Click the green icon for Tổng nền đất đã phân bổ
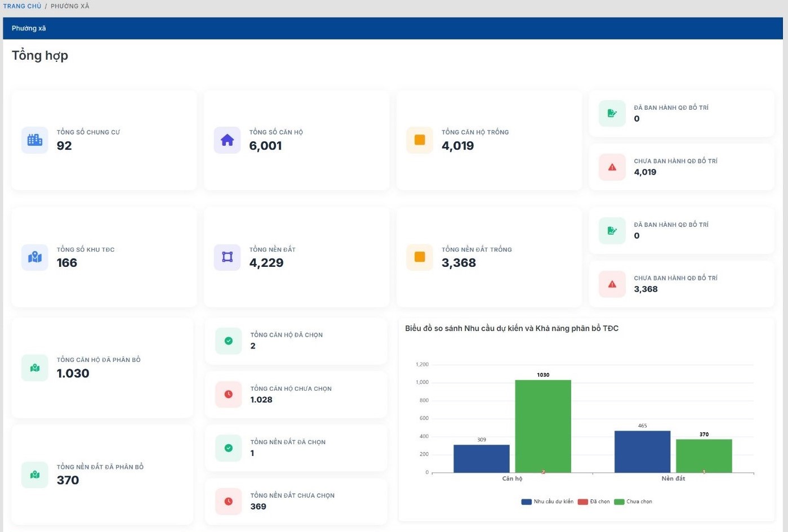788x532 pixels. (x=35, y=475)
